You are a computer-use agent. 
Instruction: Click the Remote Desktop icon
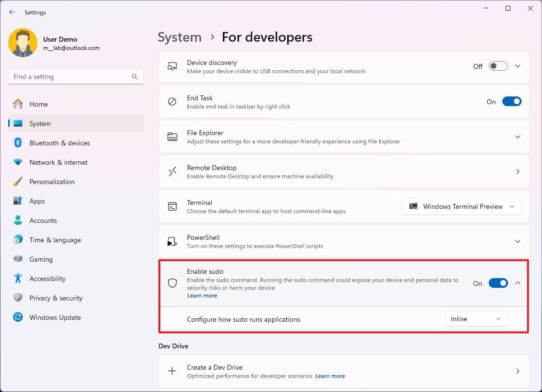[x=172, y=171]
